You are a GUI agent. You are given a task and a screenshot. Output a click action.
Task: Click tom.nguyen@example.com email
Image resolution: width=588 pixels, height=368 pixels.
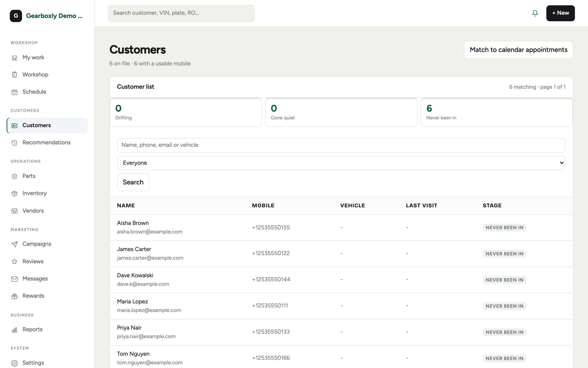click(150, 362)
